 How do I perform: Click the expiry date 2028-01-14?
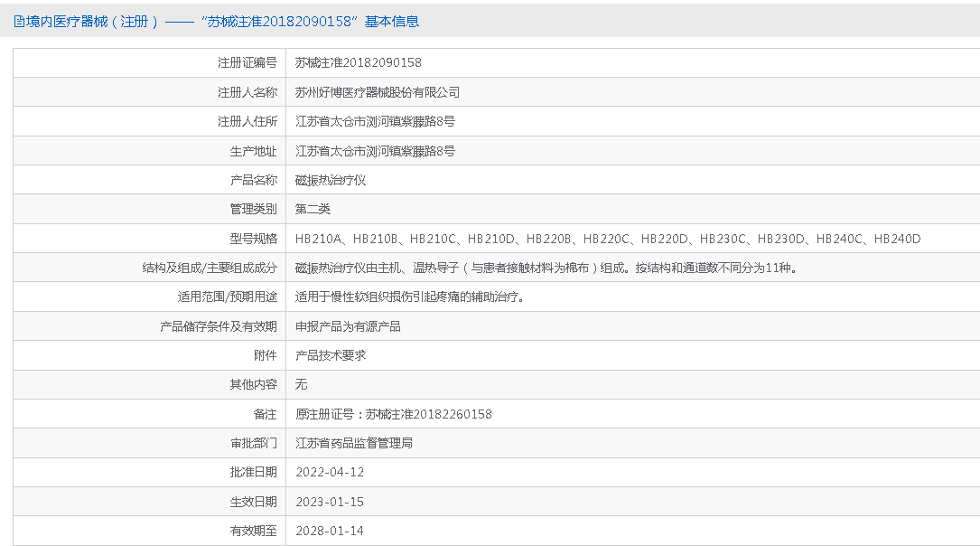click(x=330, y=531)
